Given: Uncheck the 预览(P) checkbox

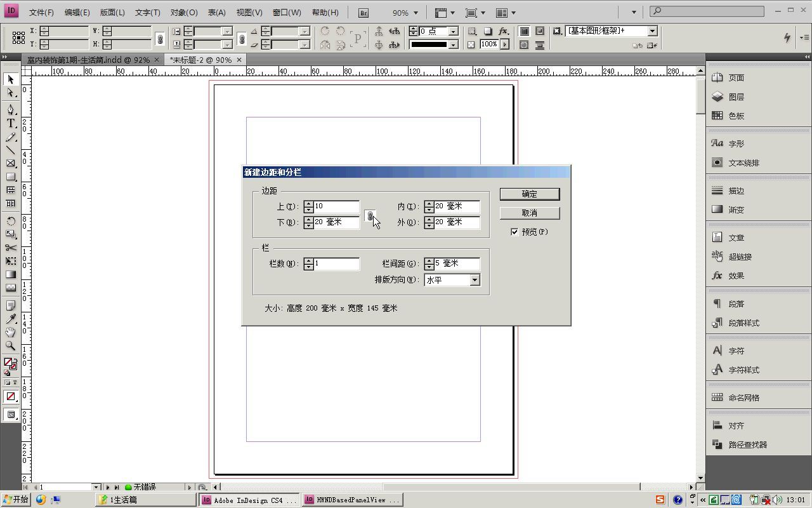Looking at the screenshot, I should (515, 232).
